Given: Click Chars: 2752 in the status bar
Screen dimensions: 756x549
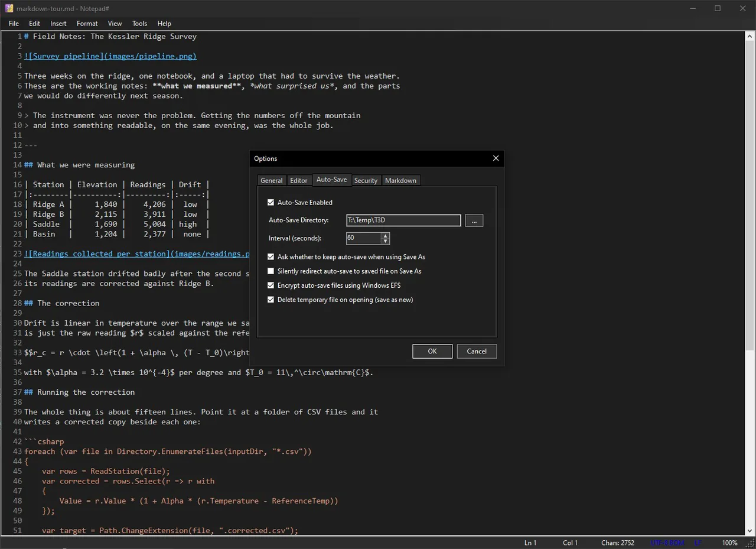Looking at the screenshot, I should click(x=618, y=542).
